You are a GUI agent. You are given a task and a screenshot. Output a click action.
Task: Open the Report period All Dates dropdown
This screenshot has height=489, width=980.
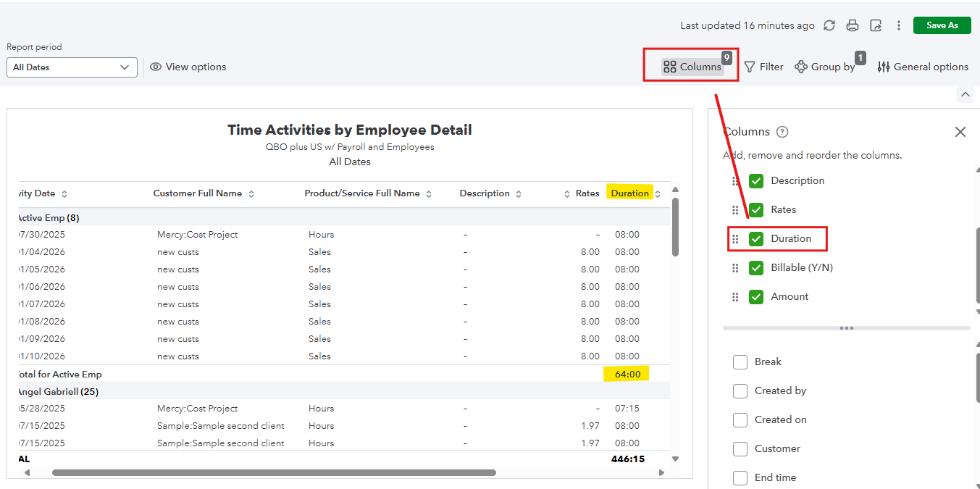pyautogui.click(x=72, y=67)
